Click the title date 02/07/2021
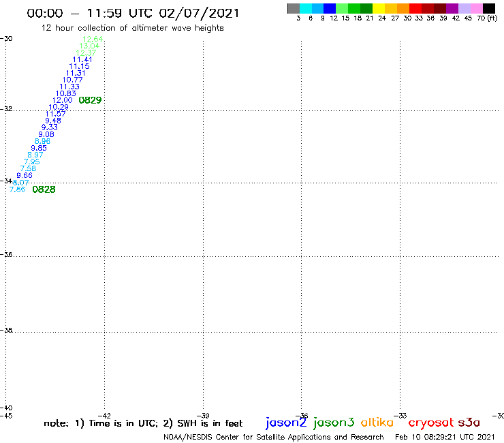This screenshot has width=504, height=443. (200, 13)
